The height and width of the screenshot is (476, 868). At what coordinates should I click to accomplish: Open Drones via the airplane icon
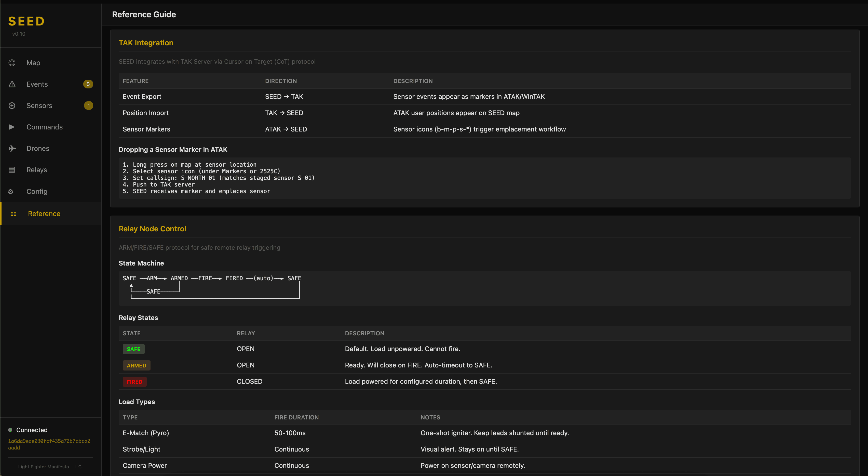click(12, 148)
